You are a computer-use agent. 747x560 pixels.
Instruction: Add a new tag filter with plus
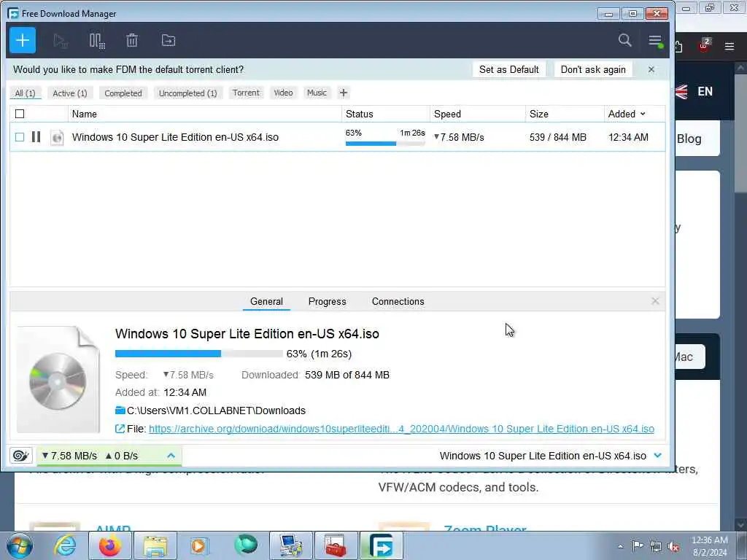(x=344, y=93)
